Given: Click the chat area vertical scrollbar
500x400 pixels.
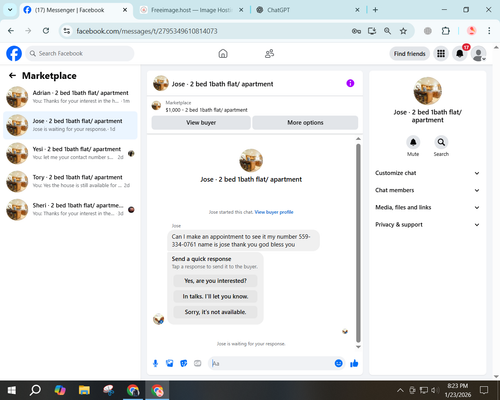Looking at the screenshot, I should pyautogui.click(x=358, y=243).
